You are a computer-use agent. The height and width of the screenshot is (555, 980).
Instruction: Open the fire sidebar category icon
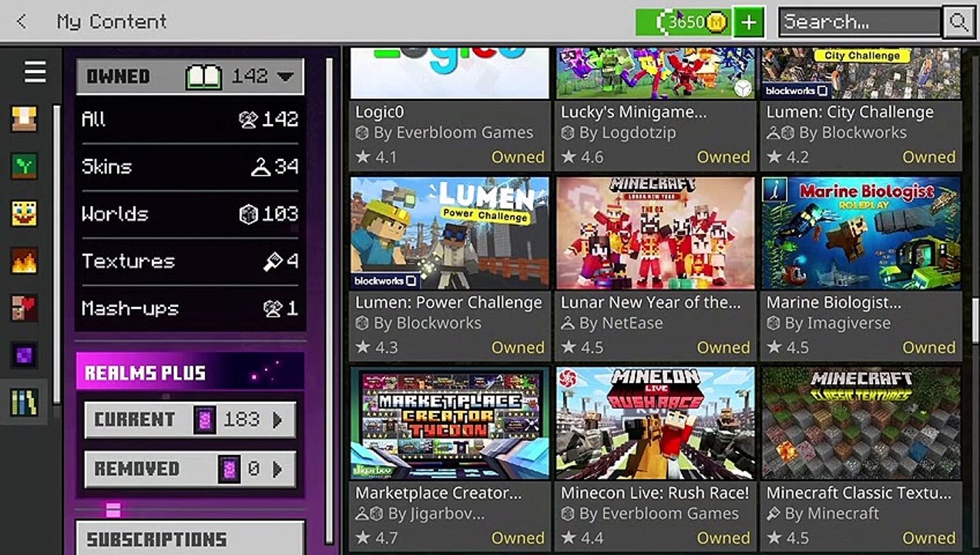[x=24, y=261]
